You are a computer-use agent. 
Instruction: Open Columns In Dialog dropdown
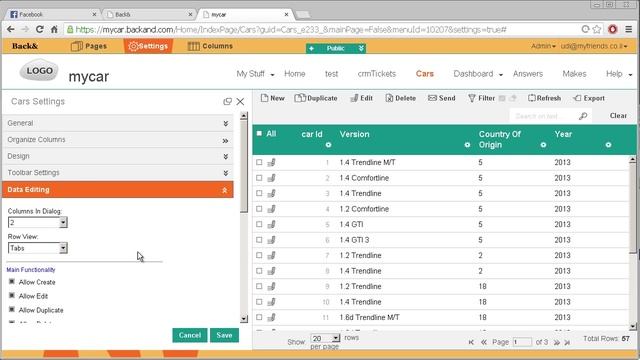coord(38,222)
